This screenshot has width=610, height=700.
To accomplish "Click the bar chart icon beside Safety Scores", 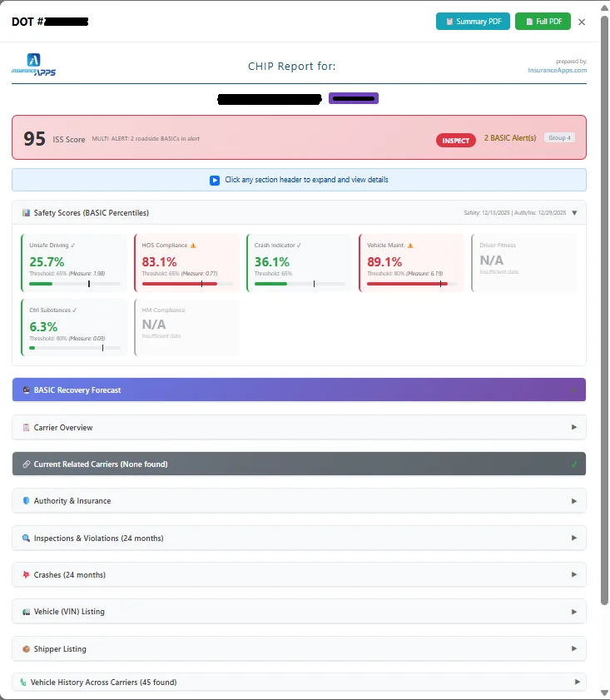I will click(x=27, y=213).
